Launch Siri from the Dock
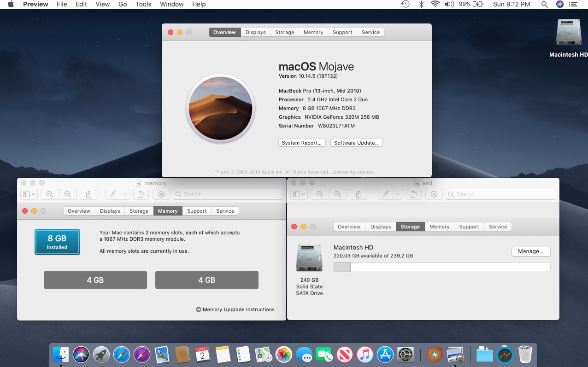This screenshot has width=588, height=367. (81, 355)
